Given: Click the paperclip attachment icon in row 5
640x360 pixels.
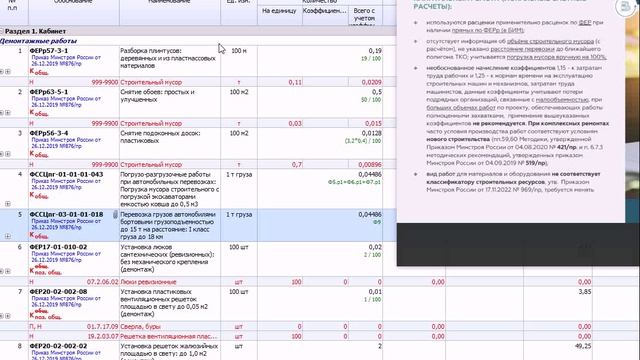Looking at the screenshot, I should tap(115, 214).
